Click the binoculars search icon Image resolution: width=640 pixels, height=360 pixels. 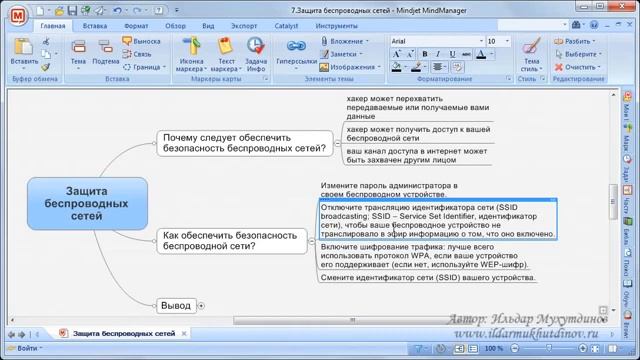click(576, 25)
